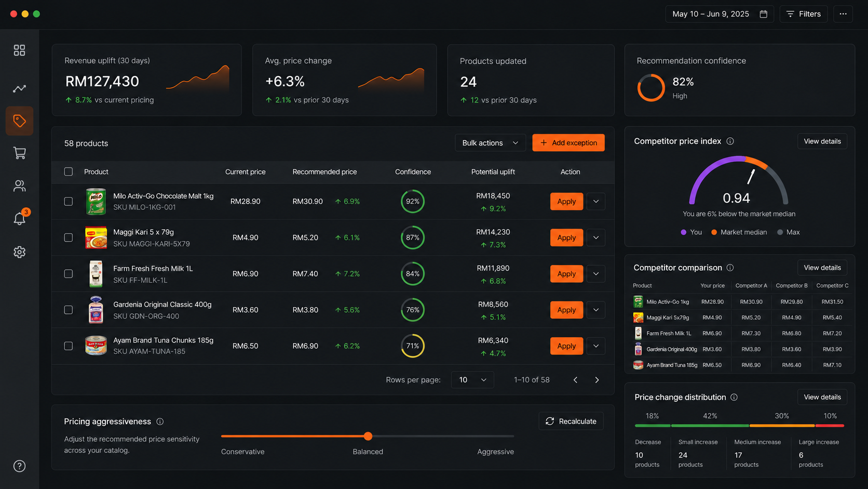Click the Ayam Brand Tuna product image
Image resolution: width=868 pixels, height=489 pixels.
coord(96,346)
